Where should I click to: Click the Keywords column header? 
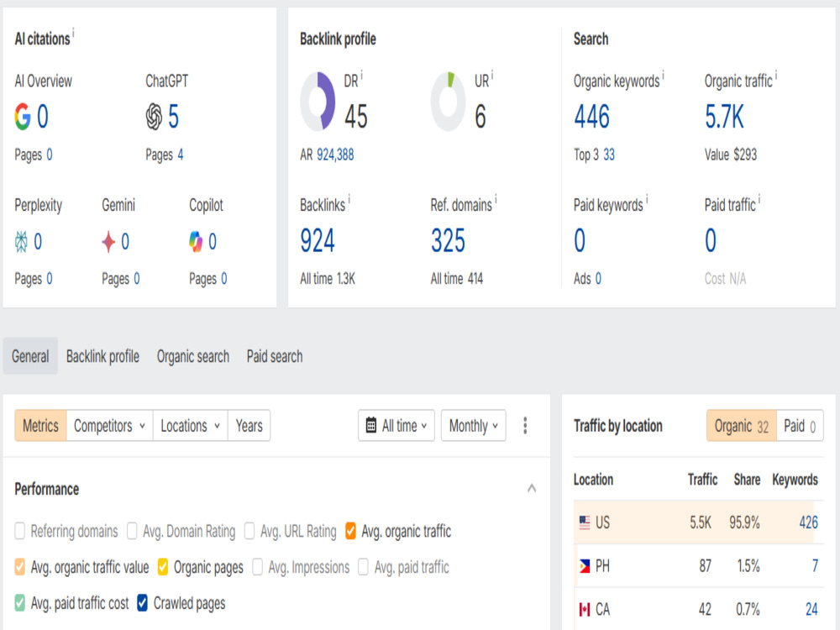pos(795,479)
